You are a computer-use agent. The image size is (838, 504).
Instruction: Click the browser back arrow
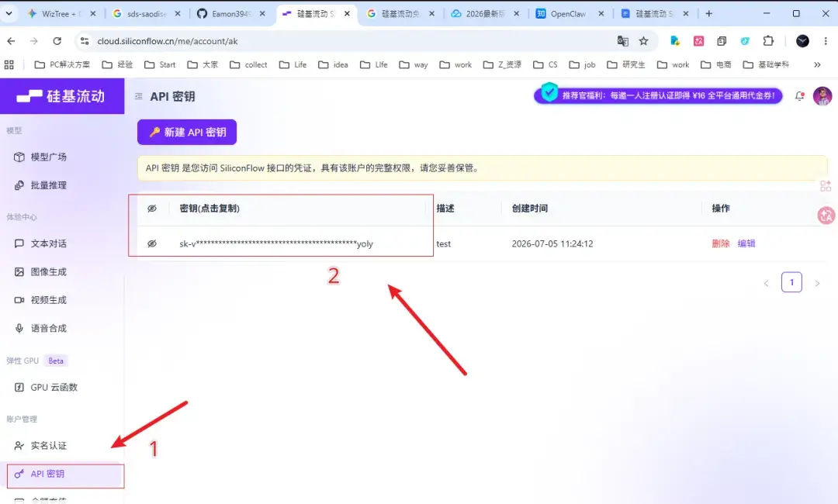tap(11, 41)
